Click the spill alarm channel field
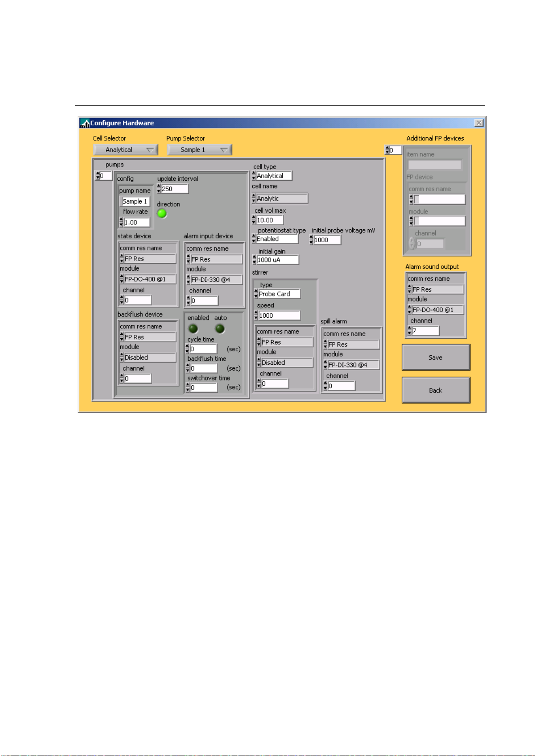 pyautogui.click(x=341, y=386)
